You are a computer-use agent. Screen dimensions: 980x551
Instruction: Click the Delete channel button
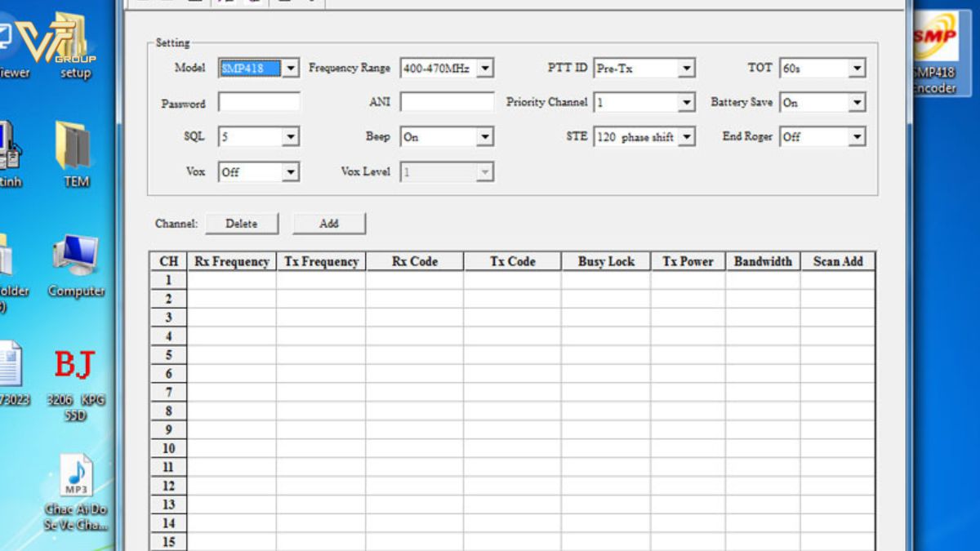click(x=241, y=224)
